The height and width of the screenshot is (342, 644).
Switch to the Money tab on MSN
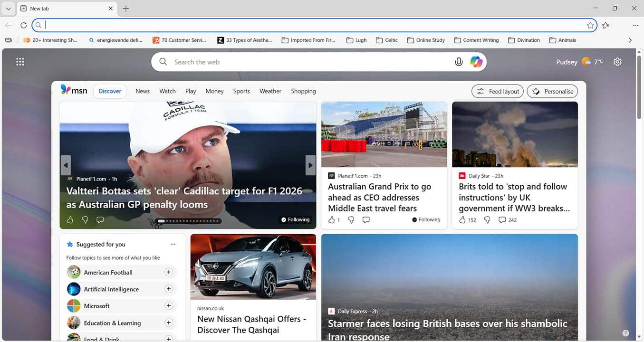(214, 91)
